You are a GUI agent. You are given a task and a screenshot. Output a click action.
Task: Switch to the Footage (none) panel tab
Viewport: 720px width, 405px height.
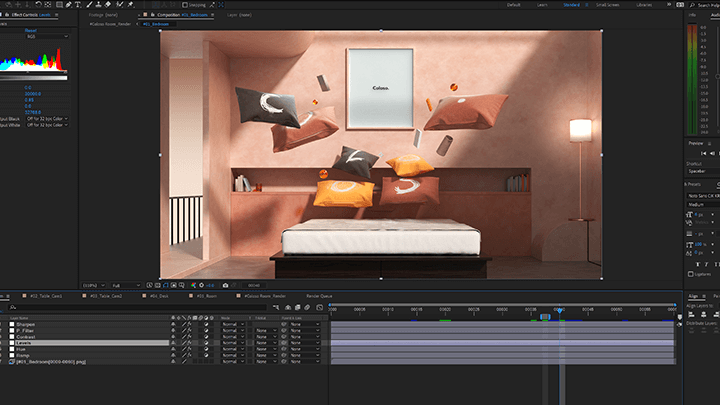click(x=103, y=15)
